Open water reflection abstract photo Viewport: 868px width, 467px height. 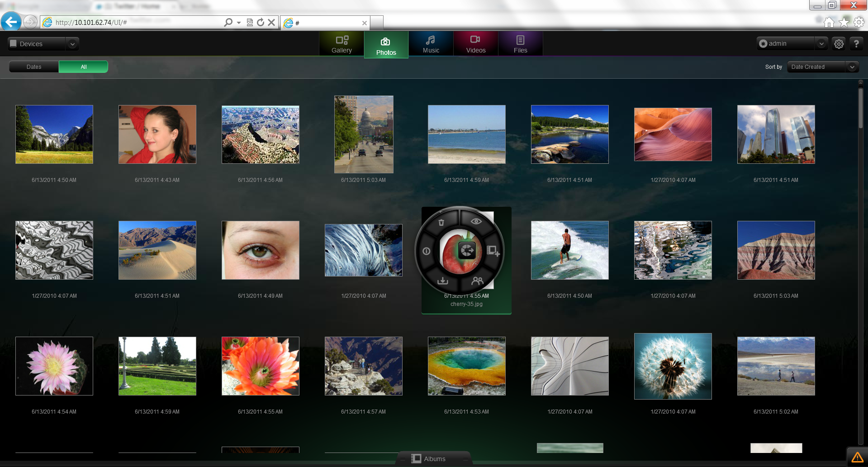(x=673, y=250)
